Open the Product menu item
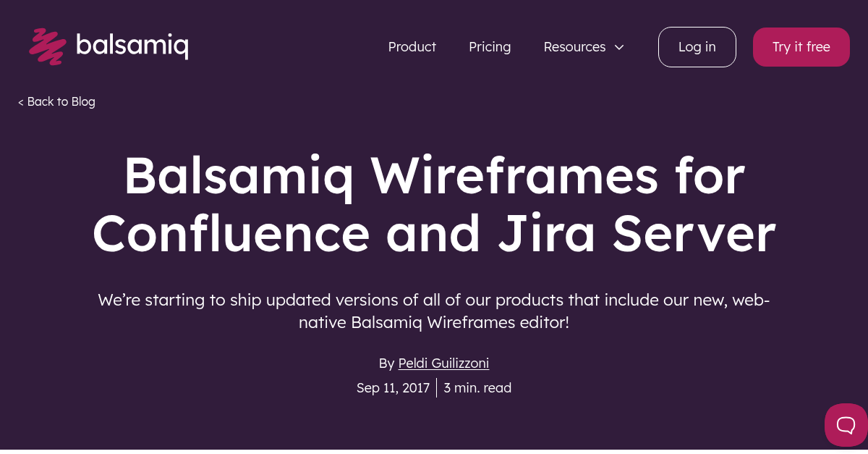The height and width of the screenshot is (454, 868). pos(412,47)
